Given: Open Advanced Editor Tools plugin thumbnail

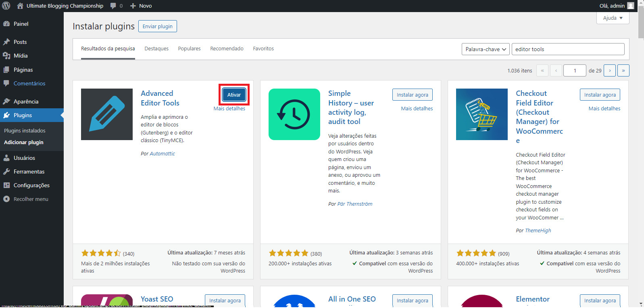Looking at the screenshot, I should pos(107,114).
